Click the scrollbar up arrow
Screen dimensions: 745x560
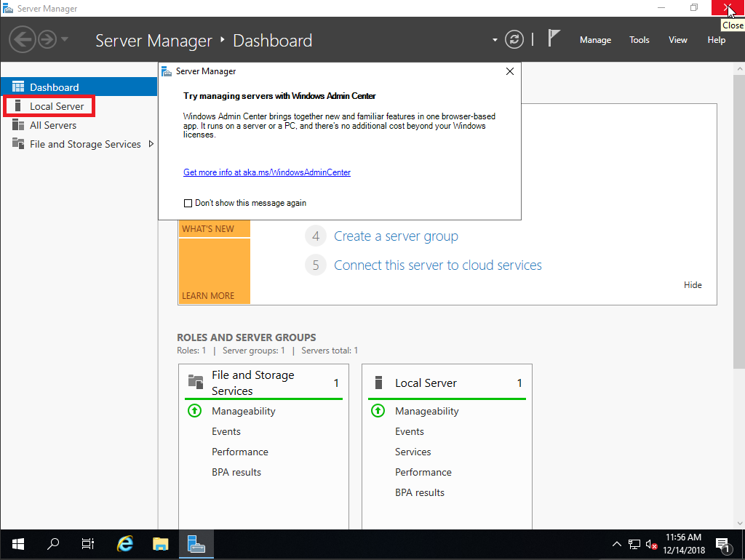click(739, 69)
